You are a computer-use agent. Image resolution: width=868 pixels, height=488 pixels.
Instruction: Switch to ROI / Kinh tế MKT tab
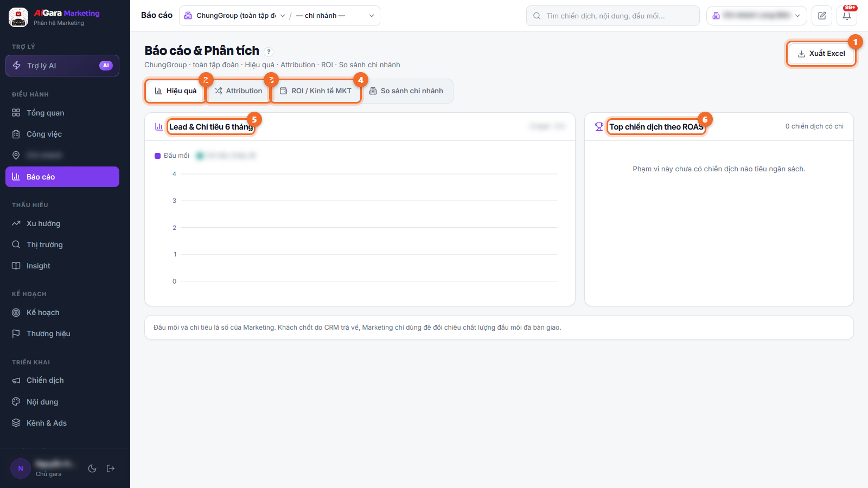tap(316, 91)
